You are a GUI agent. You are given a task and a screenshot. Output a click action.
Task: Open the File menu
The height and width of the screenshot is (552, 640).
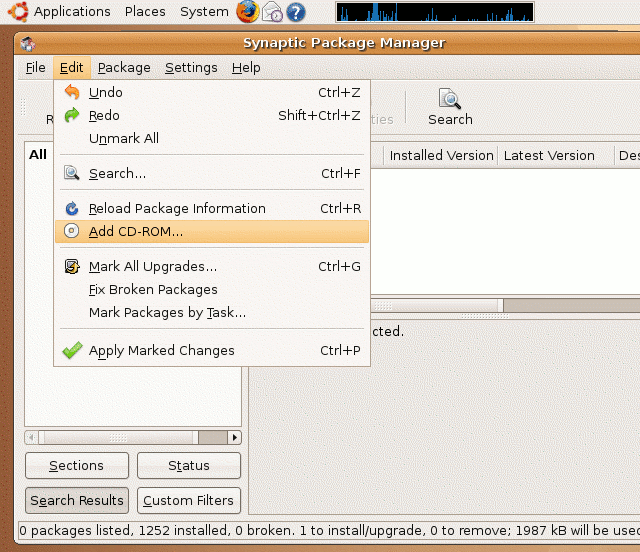point(36,67)
